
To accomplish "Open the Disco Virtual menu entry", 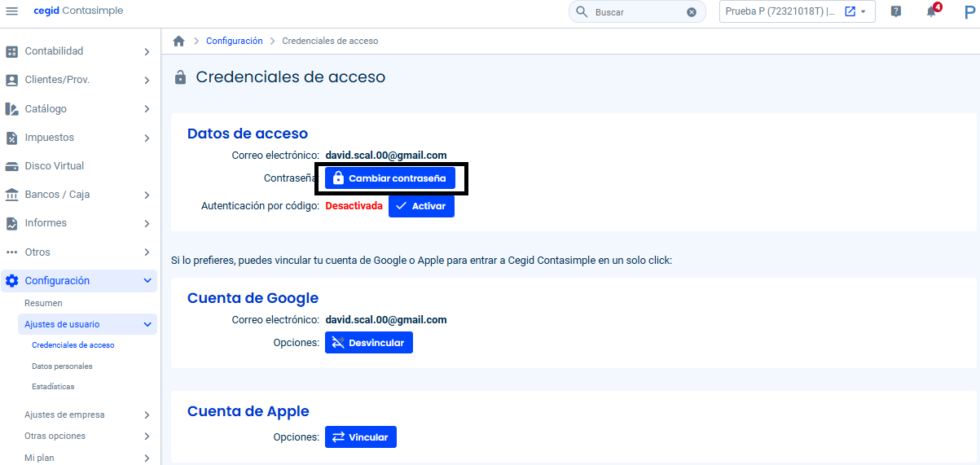I will [x=55, y=166].
